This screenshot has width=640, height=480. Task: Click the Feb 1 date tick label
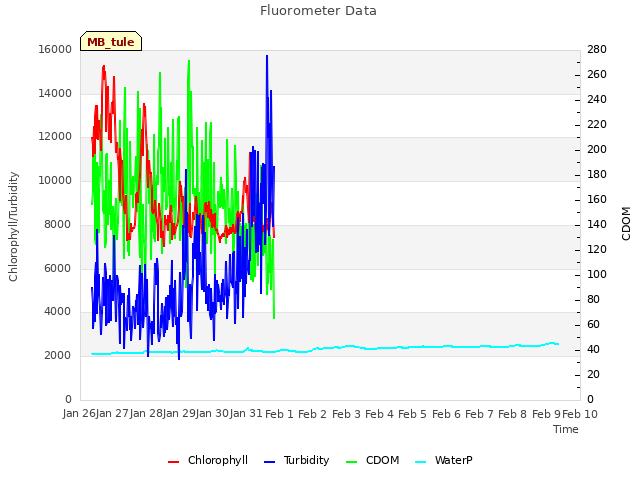[279, 415]
